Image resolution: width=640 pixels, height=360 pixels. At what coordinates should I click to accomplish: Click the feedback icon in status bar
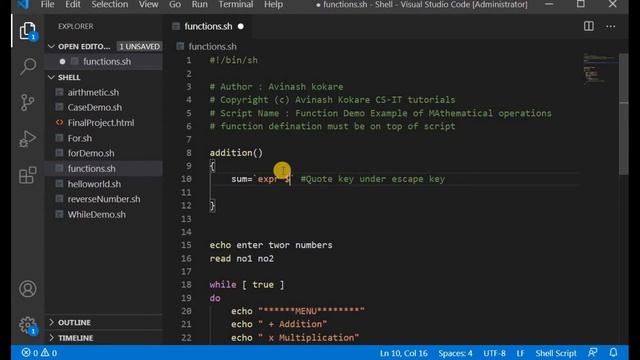coord(593,353)
